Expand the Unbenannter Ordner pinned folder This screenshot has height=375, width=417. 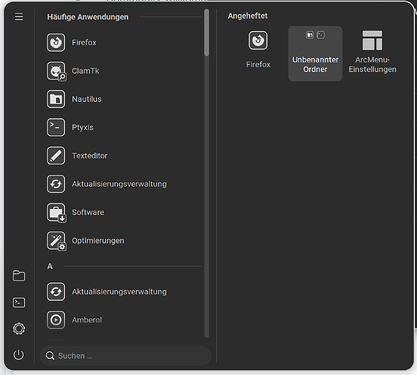(315, 54)
